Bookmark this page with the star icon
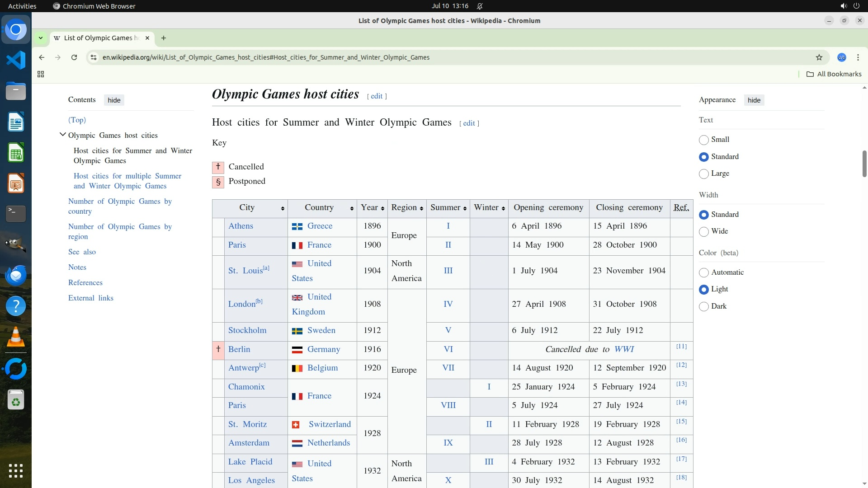 coord(819,57)
